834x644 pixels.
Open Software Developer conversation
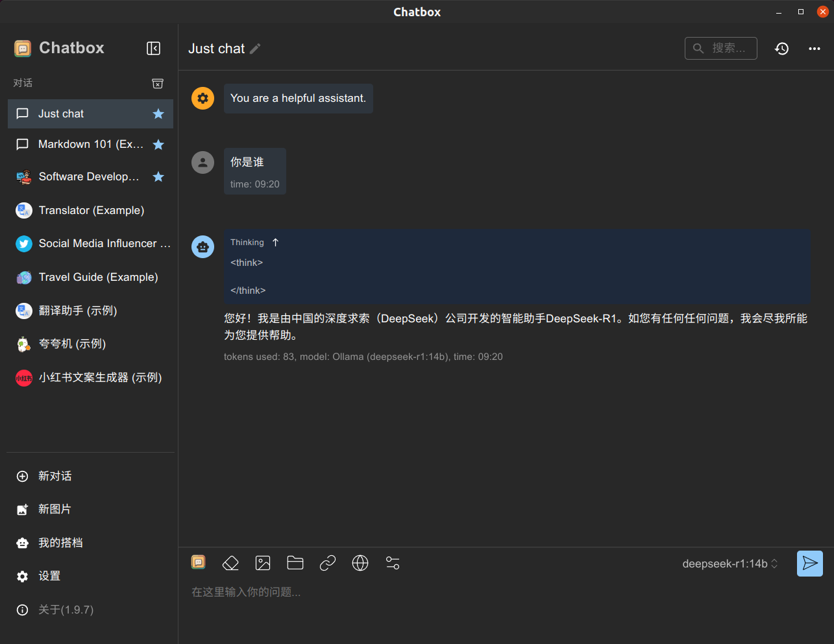coord(90,176)
